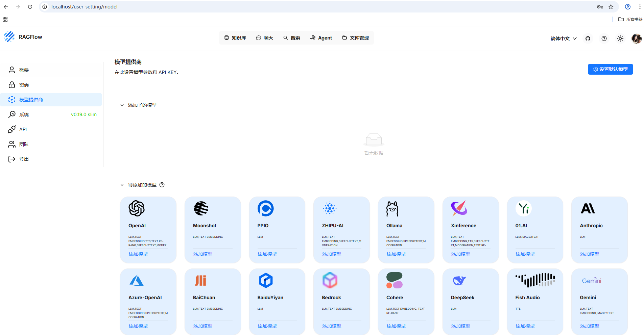Screen dimensions: 644x335
Task: Click the RAGFlow logo icon
Action: pos(9,36)
